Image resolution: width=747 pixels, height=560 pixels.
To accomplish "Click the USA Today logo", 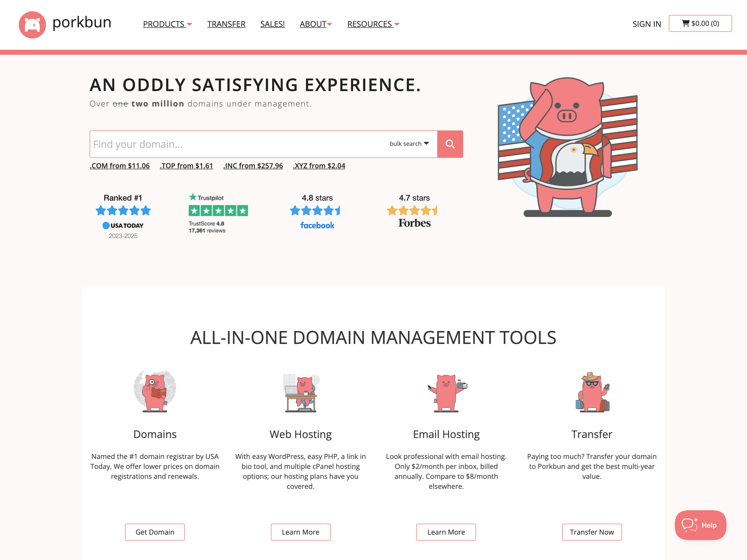I will click(x=123, y=225).
